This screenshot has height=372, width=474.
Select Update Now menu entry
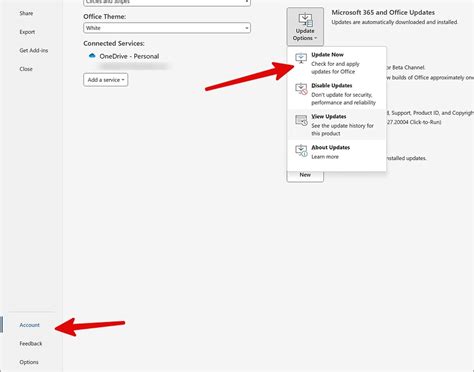pos(337,63)
